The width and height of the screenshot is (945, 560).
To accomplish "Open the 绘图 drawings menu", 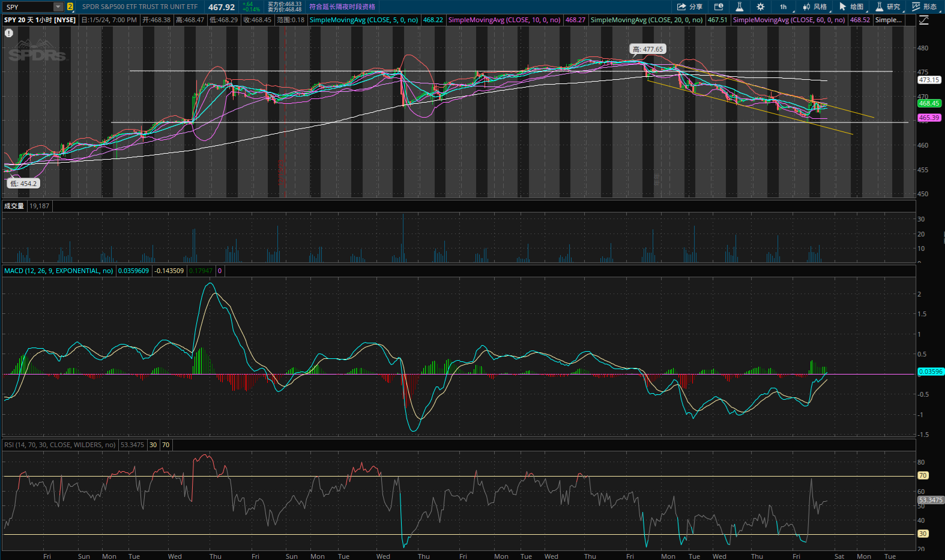I will tap(851, 7).
